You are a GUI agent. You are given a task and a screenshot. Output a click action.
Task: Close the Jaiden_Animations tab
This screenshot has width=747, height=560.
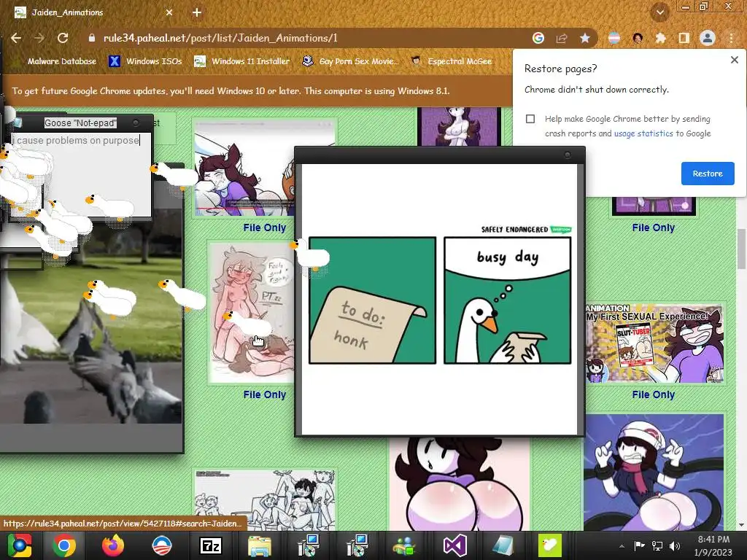coord(169,13)
